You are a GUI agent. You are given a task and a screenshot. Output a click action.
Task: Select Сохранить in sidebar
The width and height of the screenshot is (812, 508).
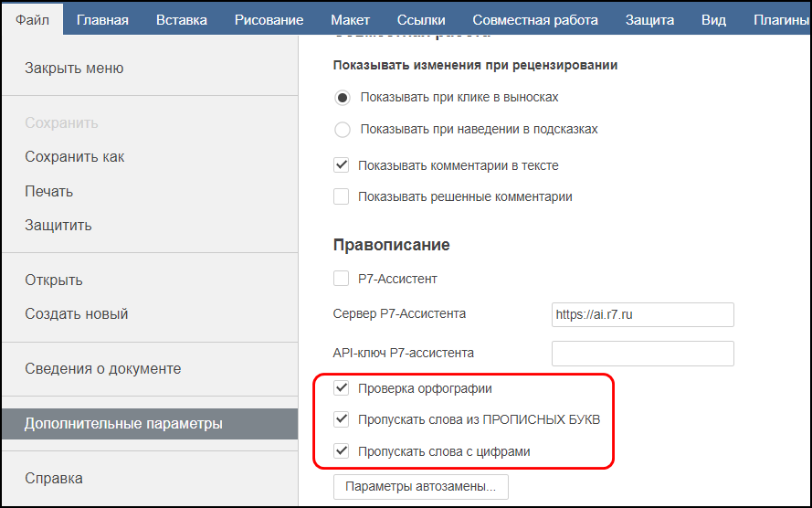[x=61, y=122]
